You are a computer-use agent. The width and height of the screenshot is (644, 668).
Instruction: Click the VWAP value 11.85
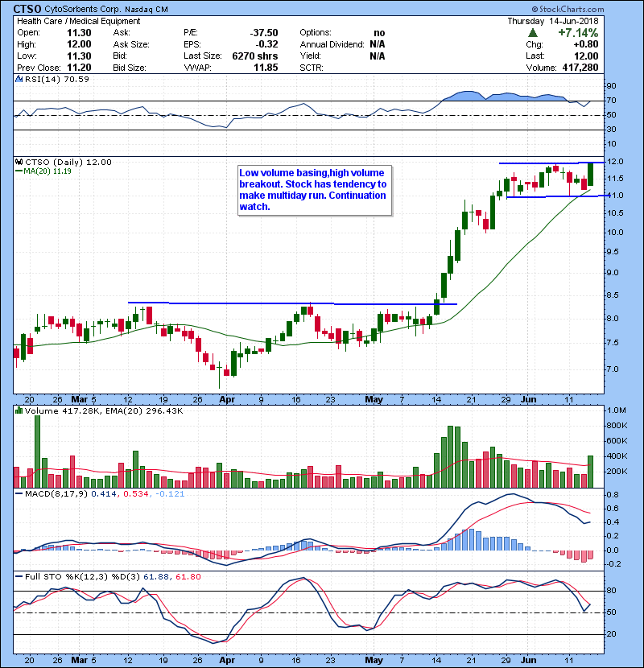click(266, 68)
